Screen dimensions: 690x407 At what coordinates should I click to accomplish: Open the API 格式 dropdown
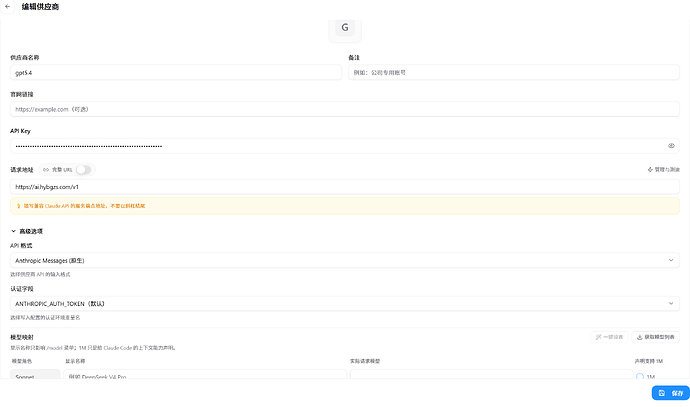[345, 260]
